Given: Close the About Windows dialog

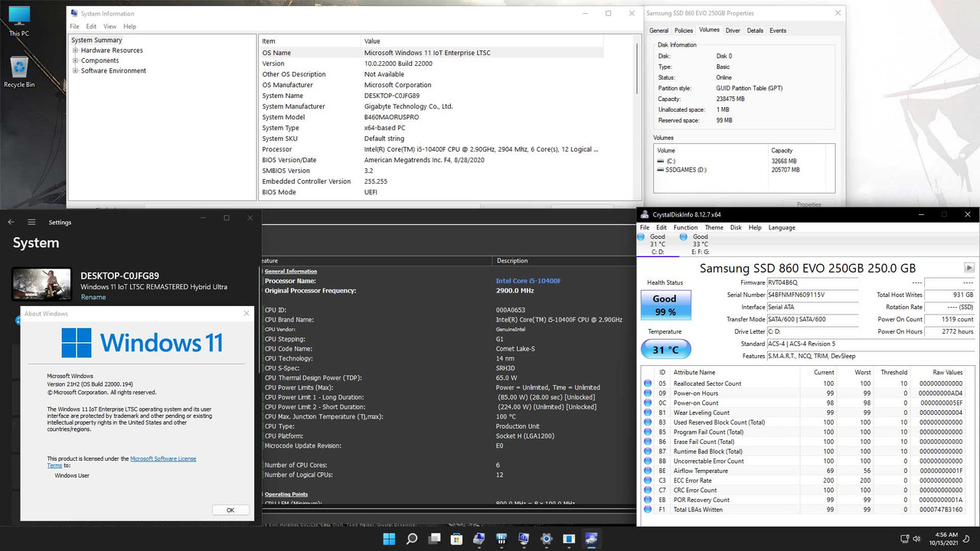Looking at the screenshot, I should pos(247,313).
